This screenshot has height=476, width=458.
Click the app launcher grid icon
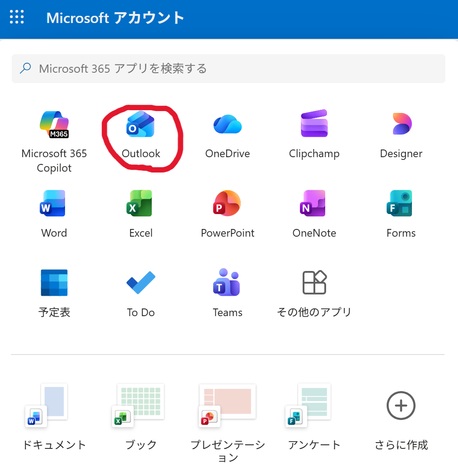tap(17, 18)
